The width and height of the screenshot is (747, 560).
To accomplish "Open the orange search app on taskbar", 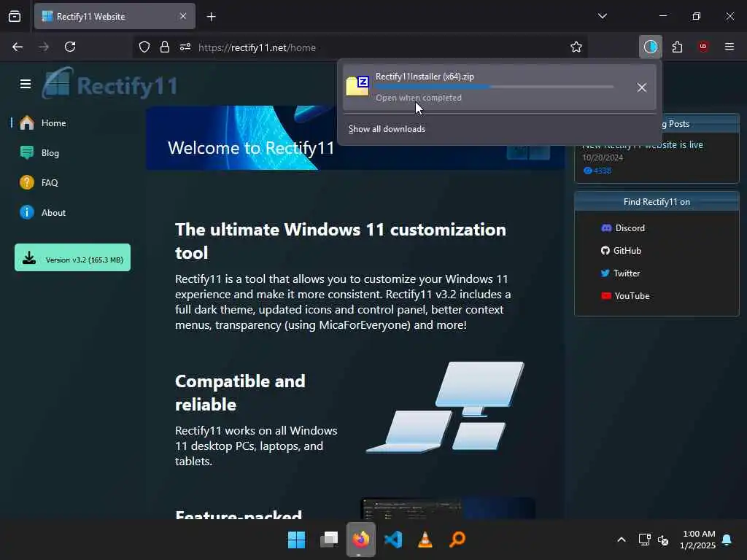I will pos(457,540).
